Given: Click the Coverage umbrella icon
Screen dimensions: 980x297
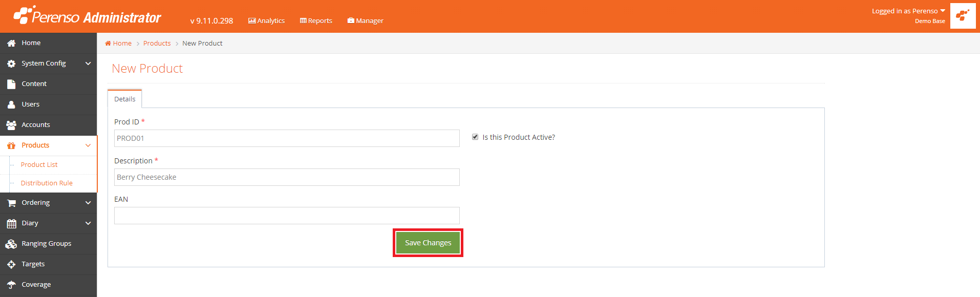Looking at the screenshot, I should click(11, 285).
